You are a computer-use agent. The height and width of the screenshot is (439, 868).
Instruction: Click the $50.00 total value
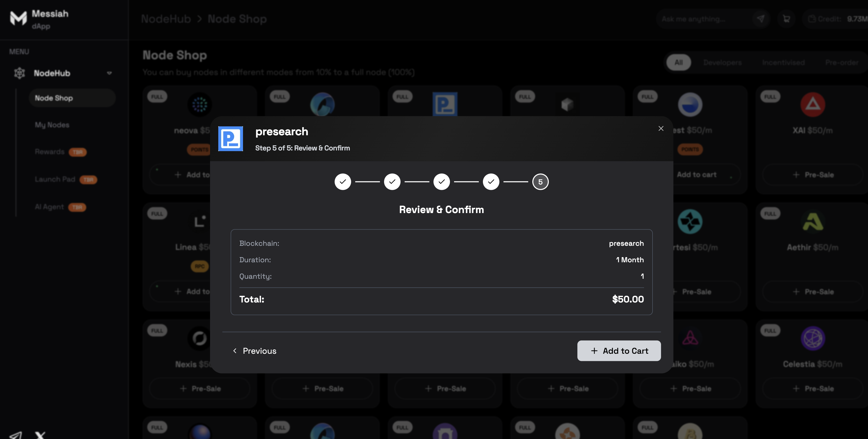pos(628,299)
